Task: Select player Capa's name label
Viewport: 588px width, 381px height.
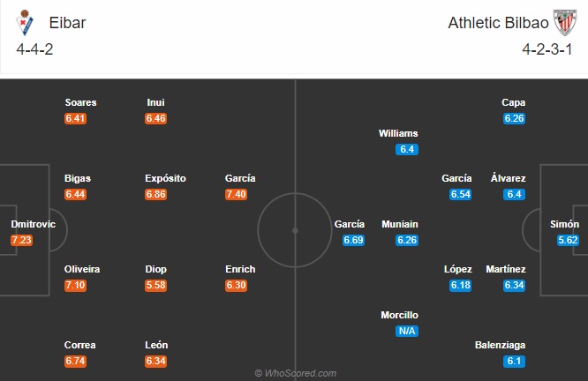Action: 513,102
